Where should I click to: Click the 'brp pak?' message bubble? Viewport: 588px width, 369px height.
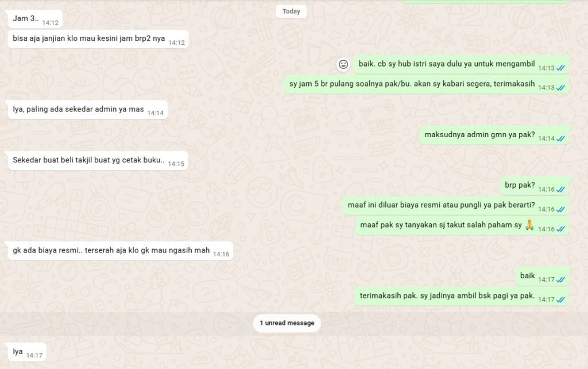[x=535, y=186]
